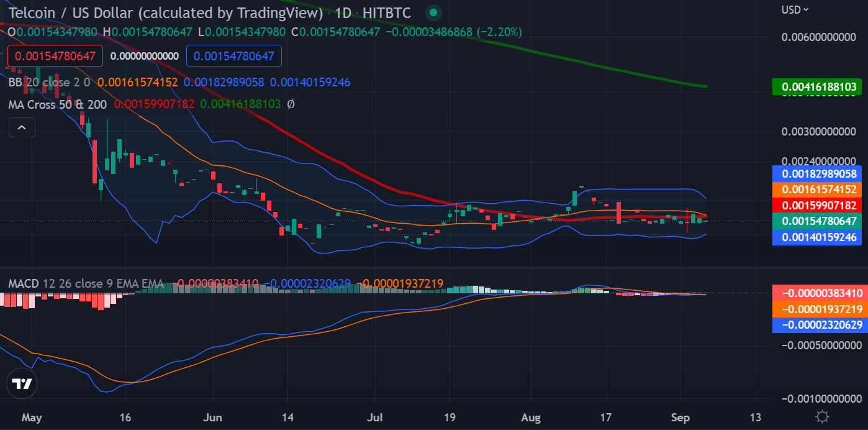
Task: Collapse the indicator legend with the chevron button
Action: tap(22, 127)
